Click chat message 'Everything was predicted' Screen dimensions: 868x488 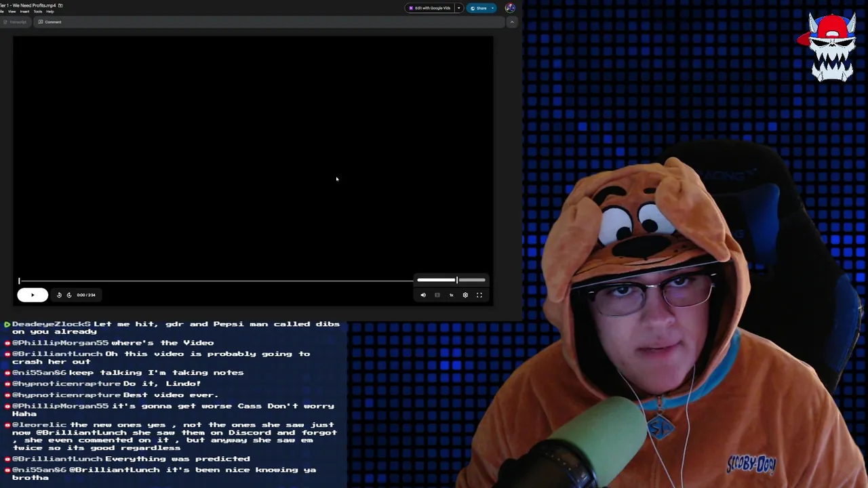pyautogui.click(x=177, y=459)
